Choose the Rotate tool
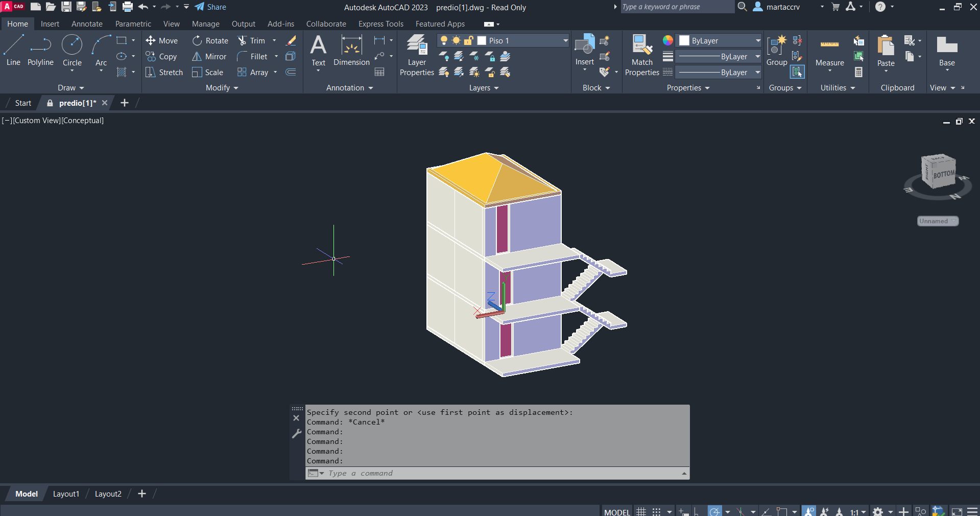 pos(210,41)
